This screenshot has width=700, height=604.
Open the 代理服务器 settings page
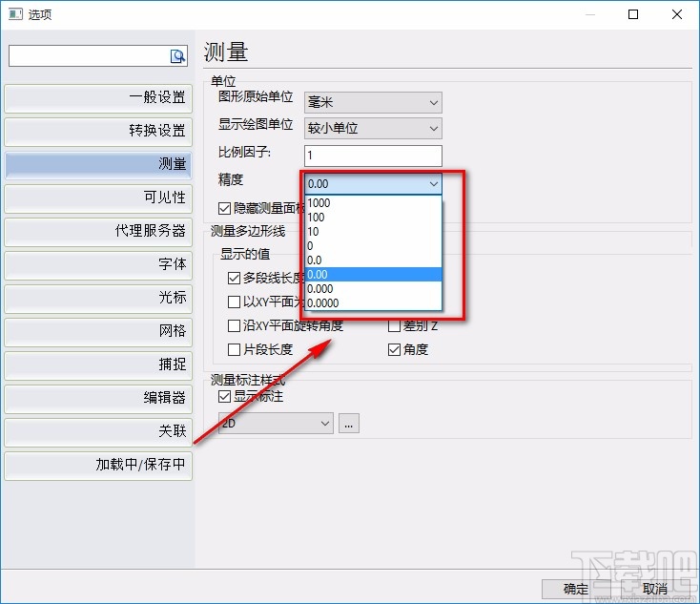pos(97,231)
